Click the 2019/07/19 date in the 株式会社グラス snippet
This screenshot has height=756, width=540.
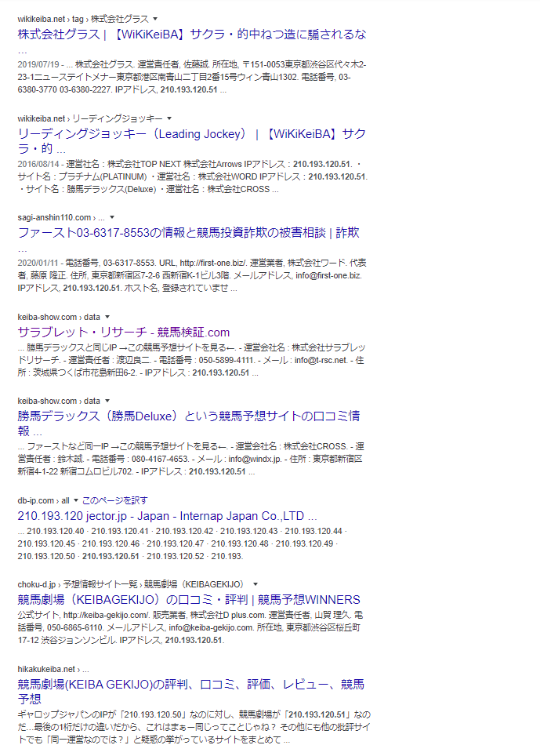point(38,64)
